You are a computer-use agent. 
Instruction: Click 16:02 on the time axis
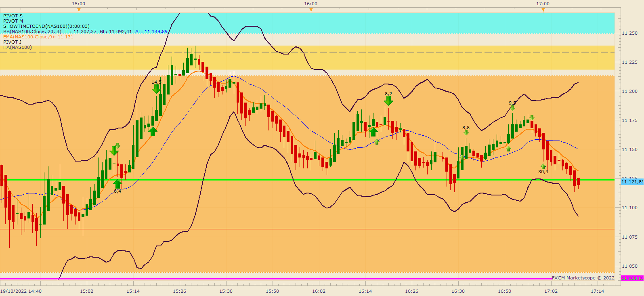point(319,291)
